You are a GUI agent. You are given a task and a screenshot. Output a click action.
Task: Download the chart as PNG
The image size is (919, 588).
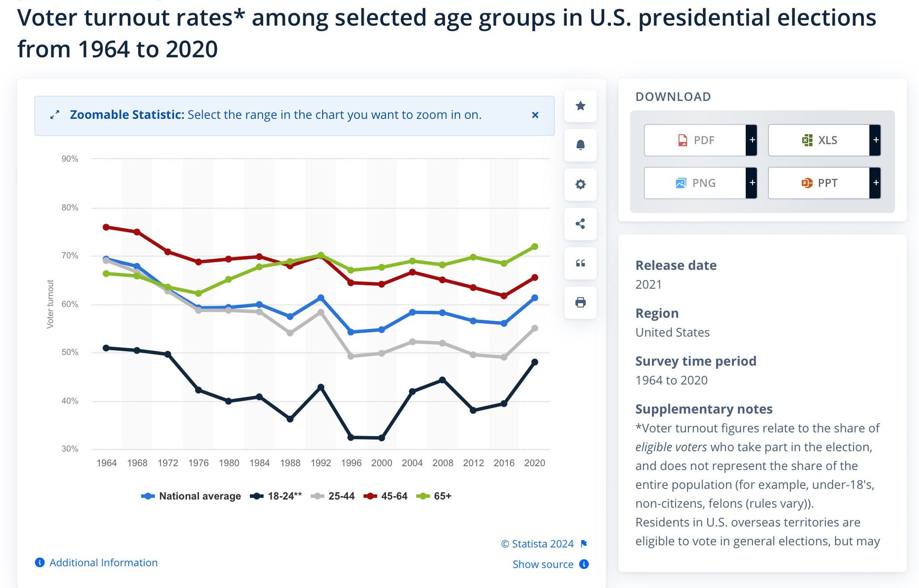695,183
